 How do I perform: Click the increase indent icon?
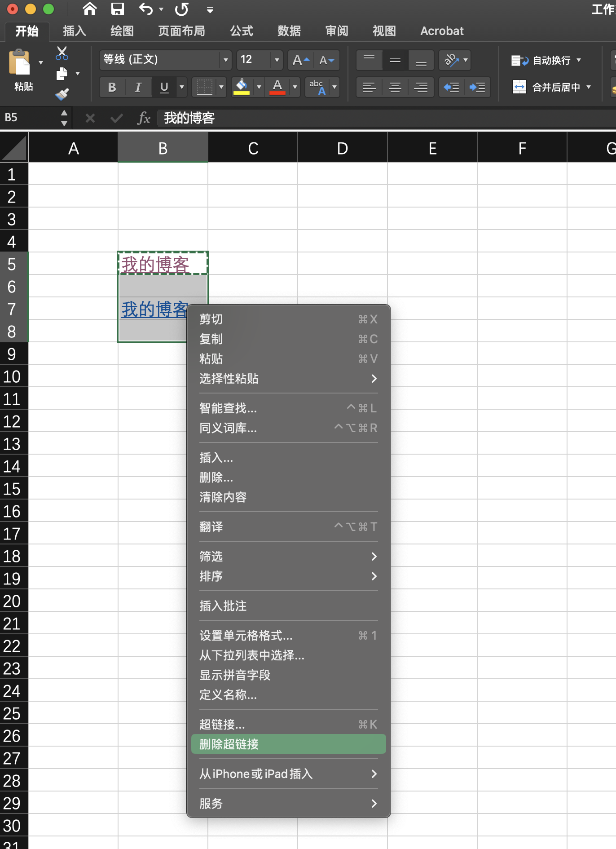(477, 87)
